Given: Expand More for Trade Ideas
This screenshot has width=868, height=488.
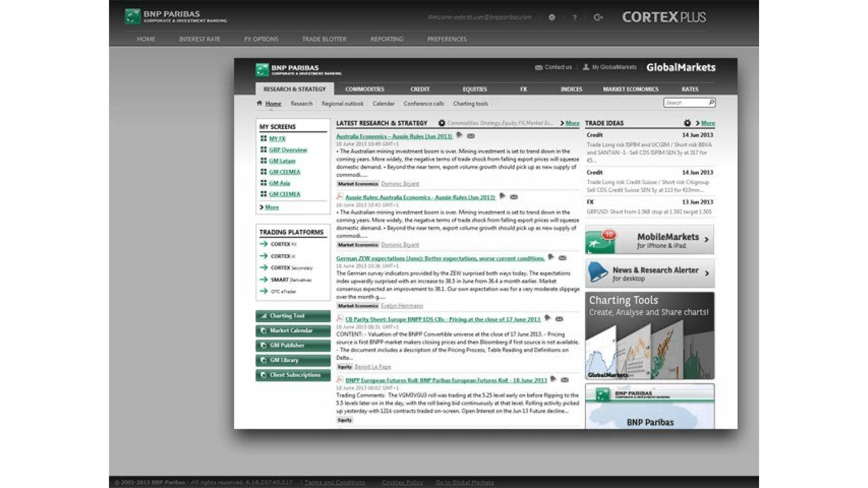Looking at the screenshot, I should point(708,123).
